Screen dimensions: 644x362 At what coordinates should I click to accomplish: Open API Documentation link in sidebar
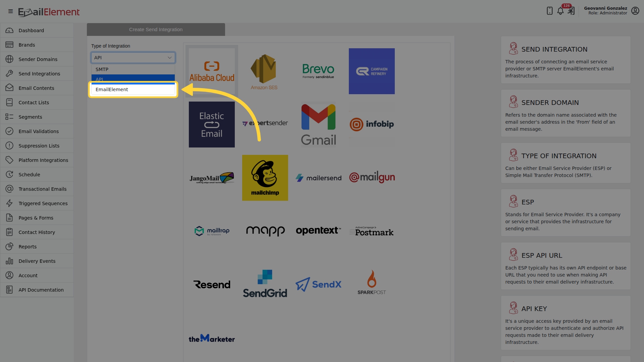(x=37, y=290)
